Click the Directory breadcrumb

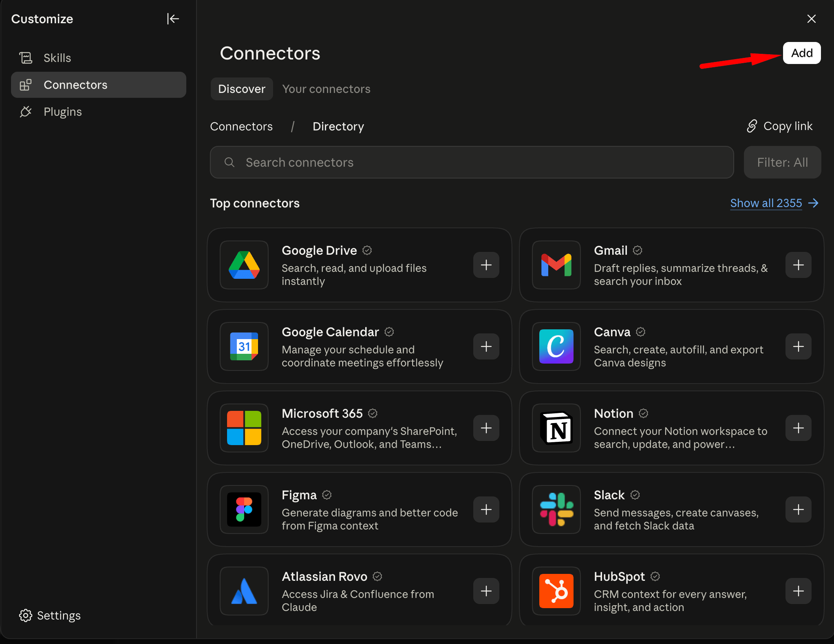coord(338,126)
